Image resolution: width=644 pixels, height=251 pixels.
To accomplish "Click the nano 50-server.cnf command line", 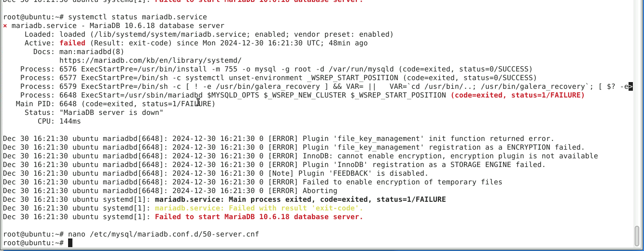I will click(x=163, y=234).
